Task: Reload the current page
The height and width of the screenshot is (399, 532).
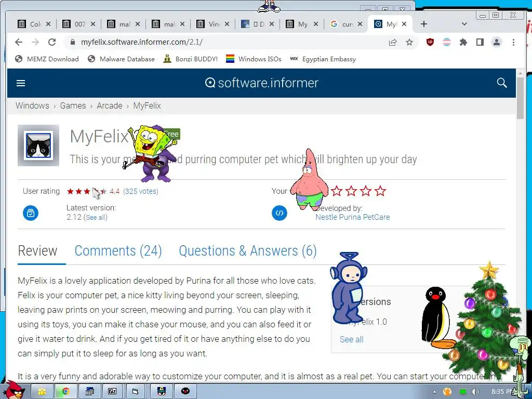Action: click(x=52, y=42)
